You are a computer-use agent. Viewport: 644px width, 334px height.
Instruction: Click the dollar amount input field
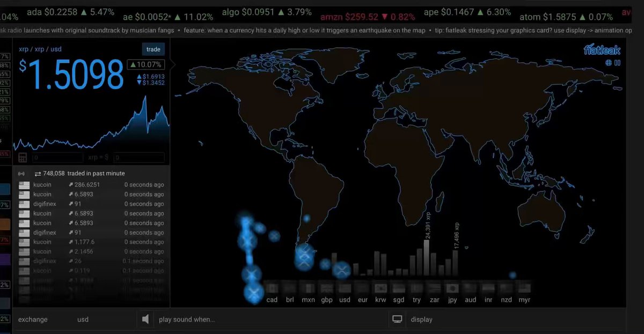click(x=139, y=158)
